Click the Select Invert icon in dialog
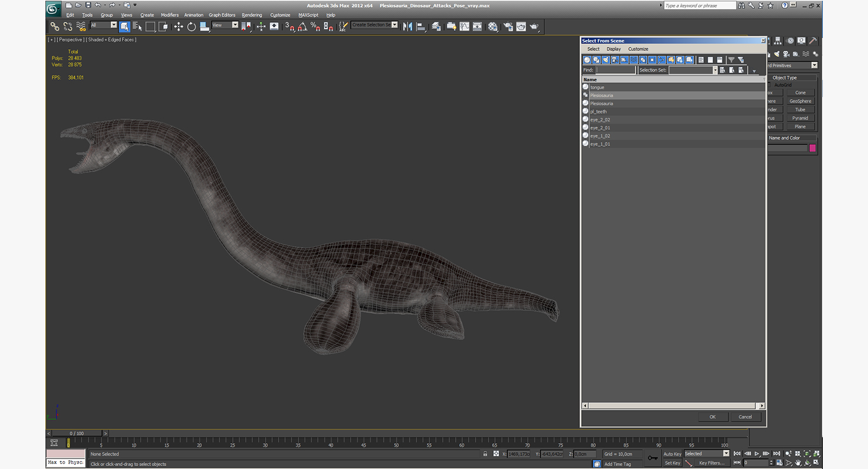The image size is (868, 469). pyautogui.click(x=720, y=60)
